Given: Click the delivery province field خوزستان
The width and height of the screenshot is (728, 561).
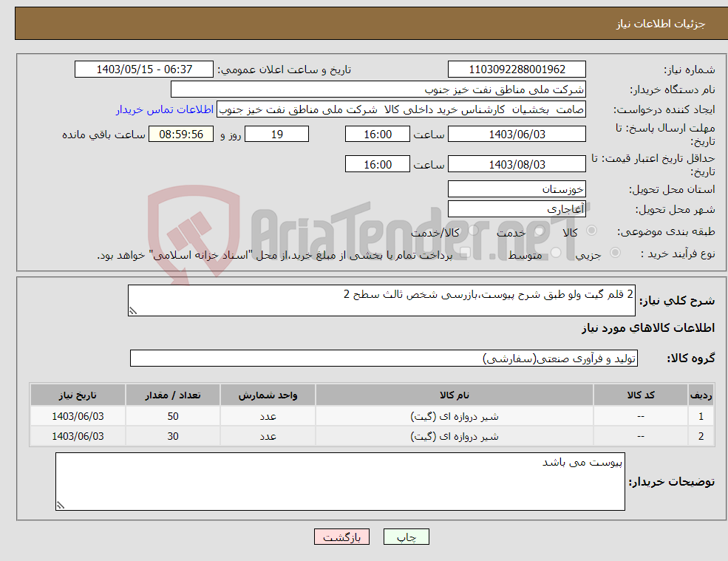Looking at the screenshot, I should pyautogui.click(x=517, y=189).
